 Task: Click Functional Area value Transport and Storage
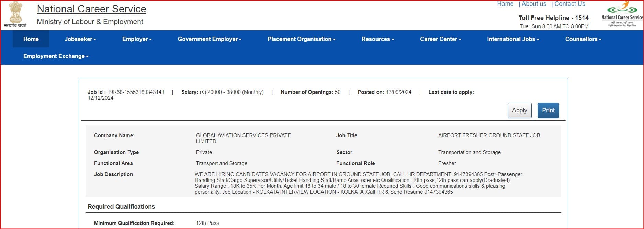pos(222,163)
